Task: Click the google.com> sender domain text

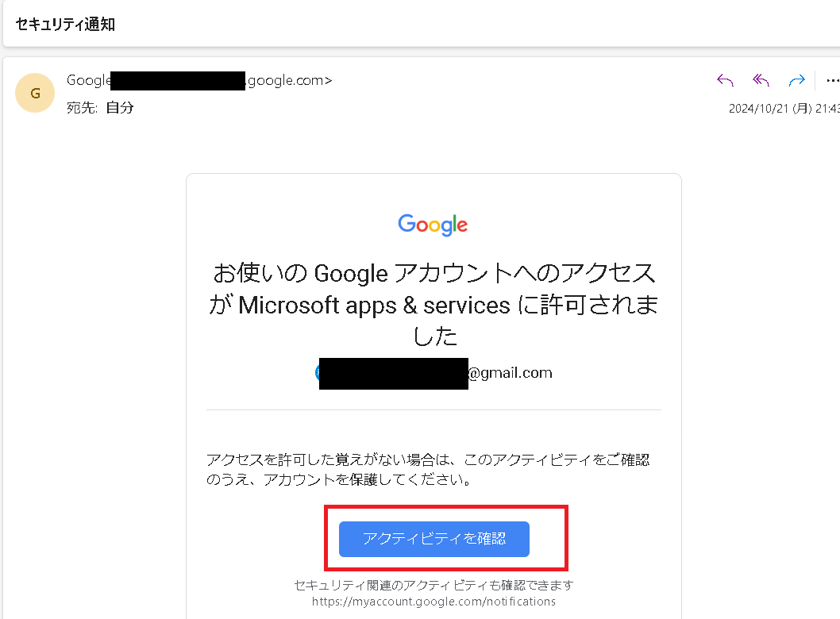Action: click(x=289, y=81)
